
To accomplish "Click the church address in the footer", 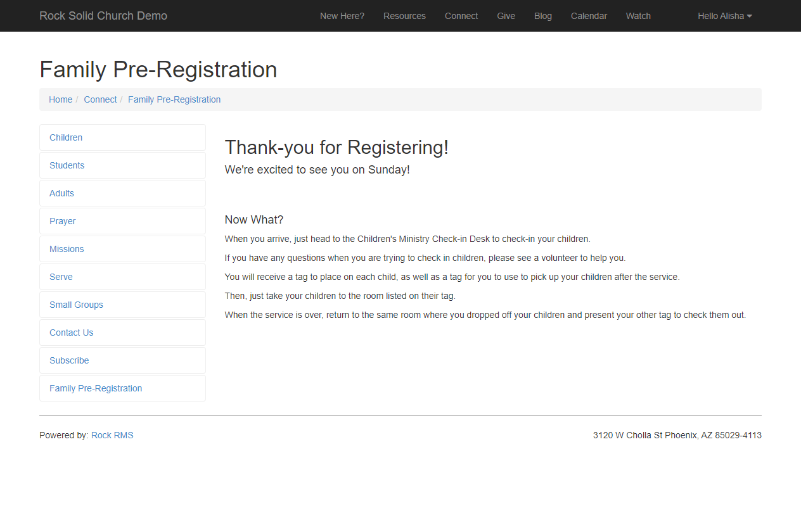I will [677, 435].
